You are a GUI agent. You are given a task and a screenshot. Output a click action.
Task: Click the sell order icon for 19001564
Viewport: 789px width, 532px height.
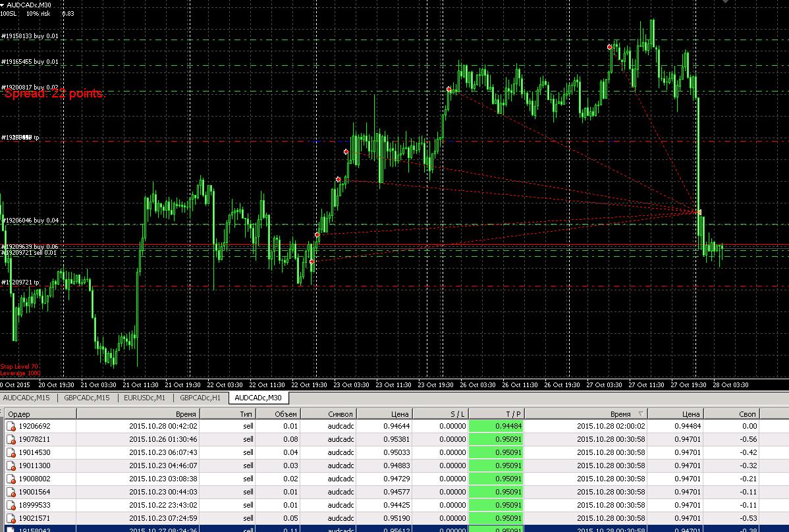point(11,492)
